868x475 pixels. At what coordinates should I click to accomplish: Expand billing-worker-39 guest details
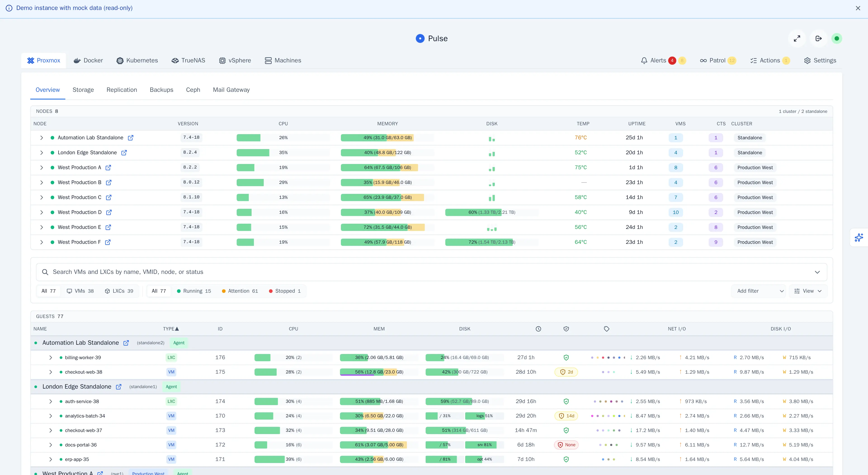tap(51, 357)
